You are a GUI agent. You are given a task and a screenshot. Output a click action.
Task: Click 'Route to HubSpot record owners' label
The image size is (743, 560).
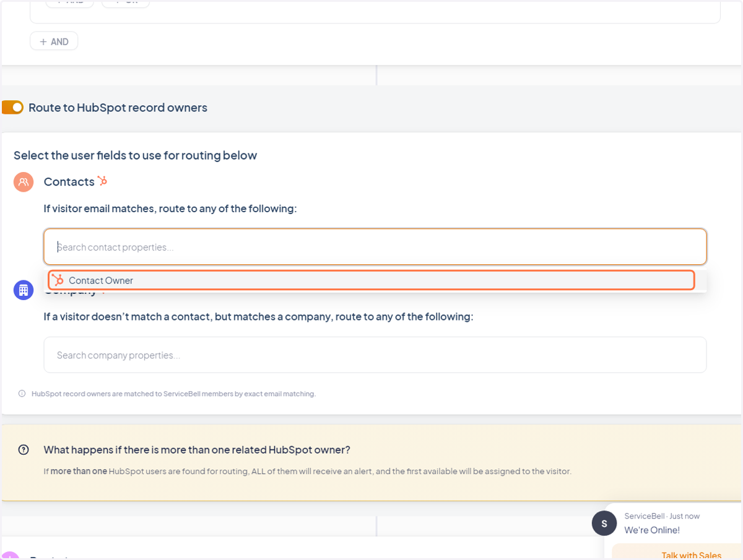[118, 108]
